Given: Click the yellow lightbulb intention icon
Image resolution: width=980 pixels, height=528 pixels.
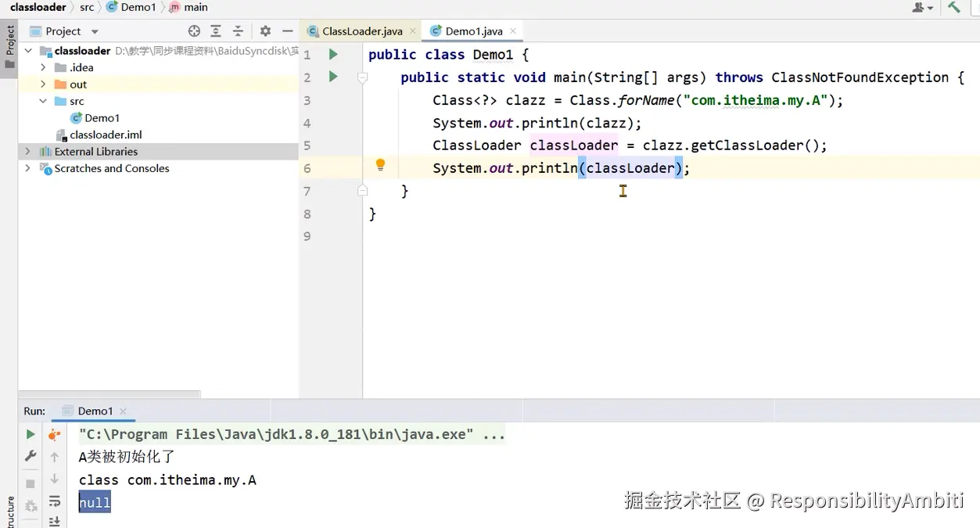Looking at the screenshot, I should [x=380, y=166].
